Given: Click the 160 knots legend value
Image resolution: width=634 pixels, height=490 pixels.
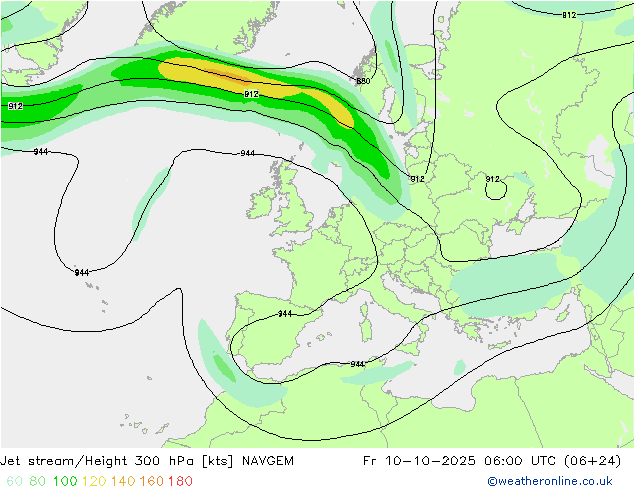Looking at the screenshot, I should pos(152,481).
